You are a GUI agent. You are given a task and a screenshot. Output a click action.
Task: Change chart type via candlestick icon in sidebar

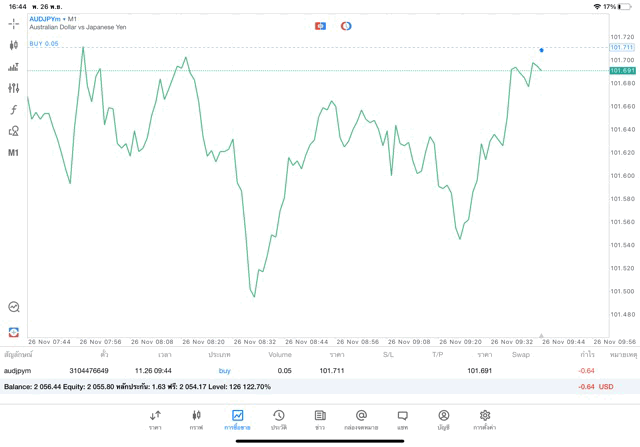click(14, 45)
